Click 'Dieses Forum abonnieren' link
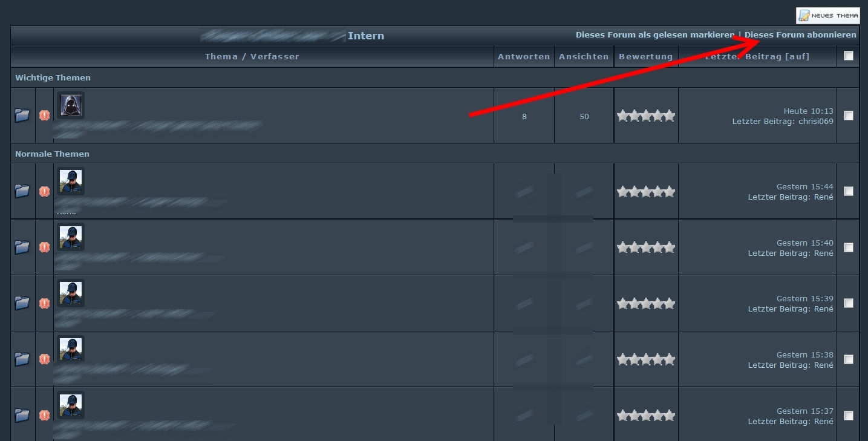Viewport: 868px width, 441px height. click(800, 35)
